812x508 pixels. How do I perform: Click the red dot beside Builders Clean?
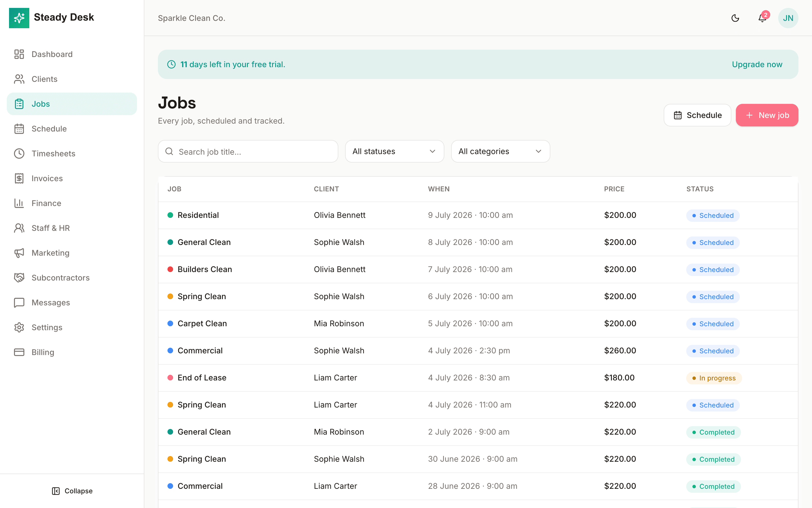170,269
